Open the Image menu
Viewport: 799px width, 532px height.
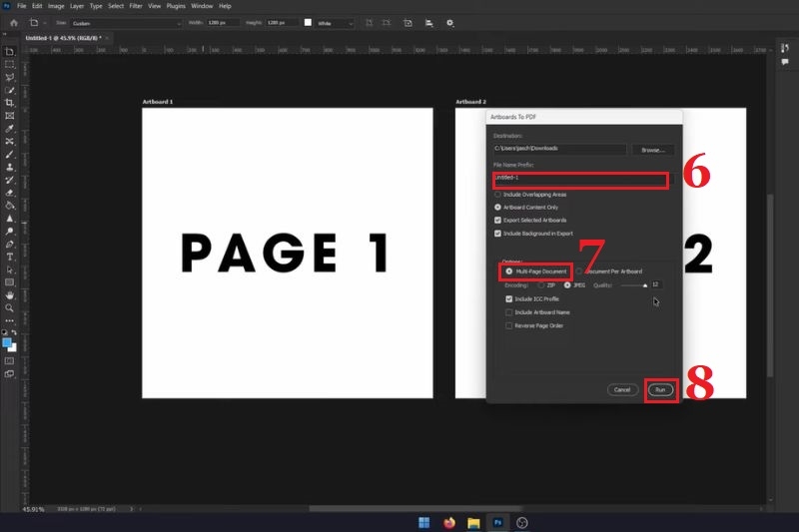tap(56, 6)
